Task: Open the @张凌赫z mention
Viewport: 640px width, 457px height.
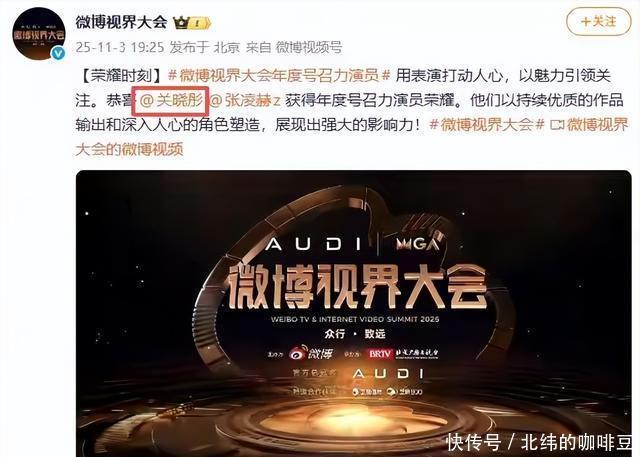Action: (x=245, y=100)
